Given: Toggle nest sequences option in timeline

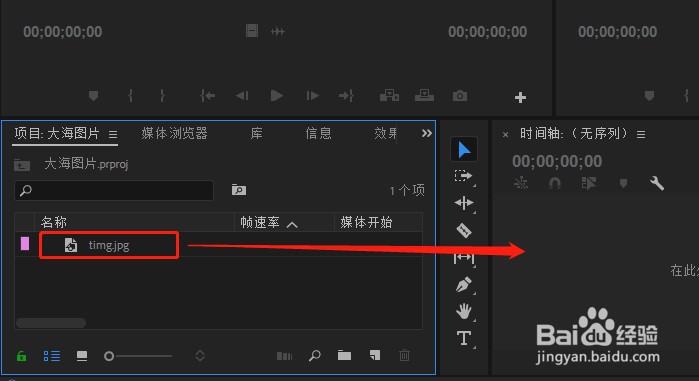Looking at the screenshot, I should tap(521, 183).
